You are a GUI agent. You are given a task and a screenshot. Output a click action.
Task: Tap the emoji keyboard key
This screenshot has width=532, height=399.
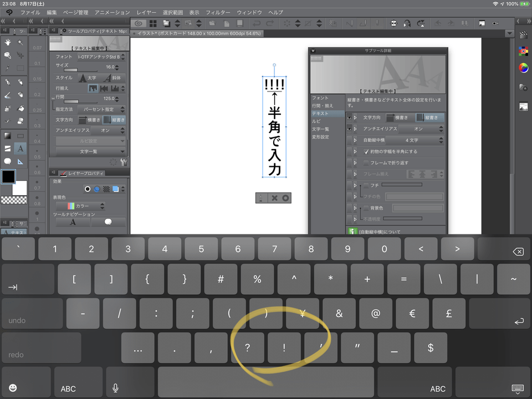coord(12,388)
